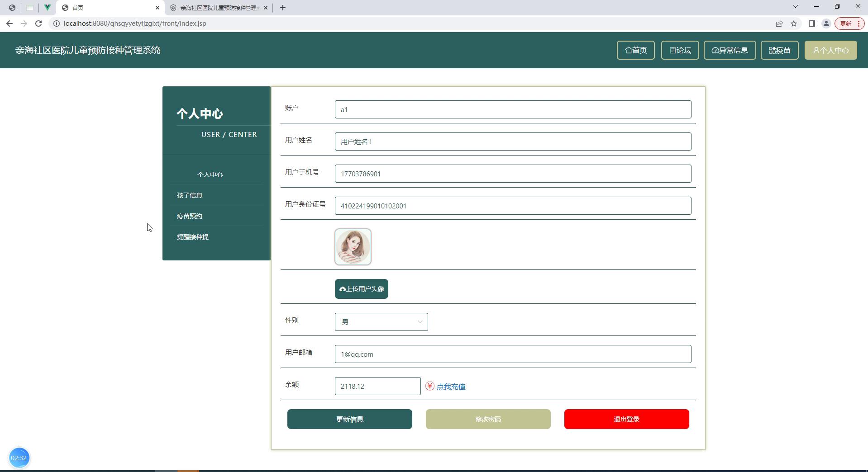Click the red yen recharge icon
Viewport: 868px width, 472px height.
click(x=430, y=386)
